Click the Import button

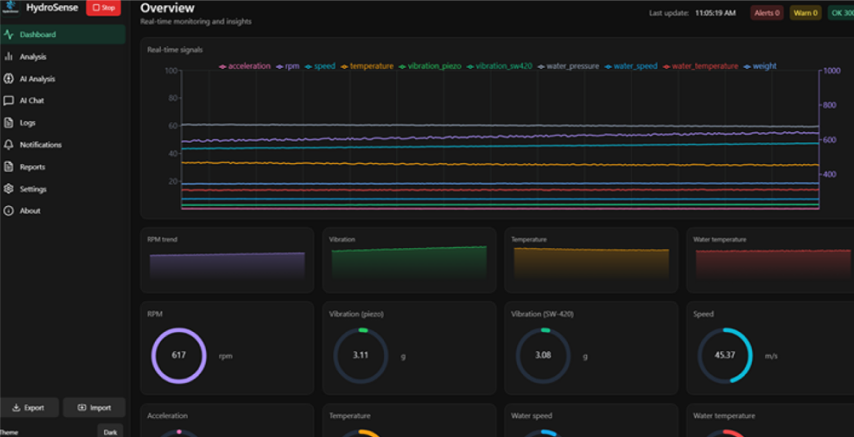tap(94, 408)
